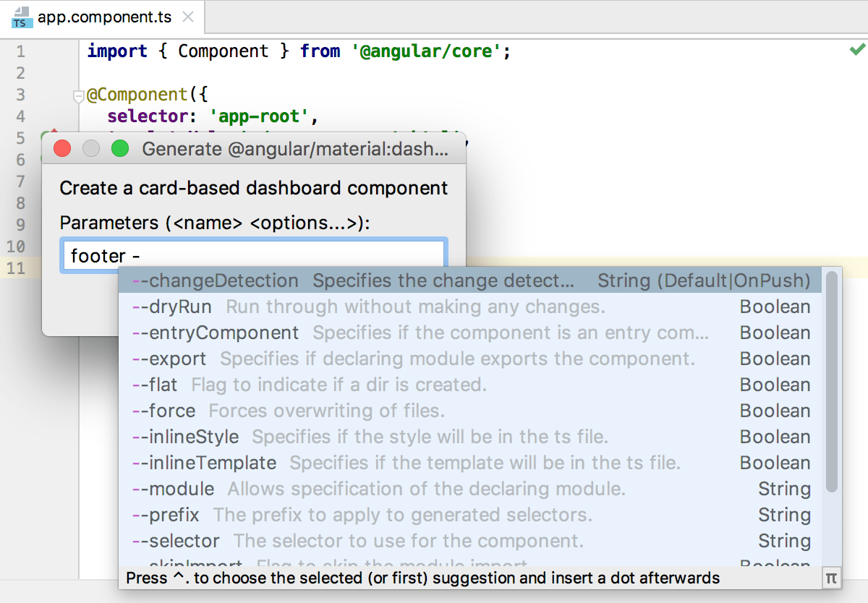Viewport: 868px width, 603px height.
Task: Click the 'selector' property on line 4
Action: pos(148,116)
